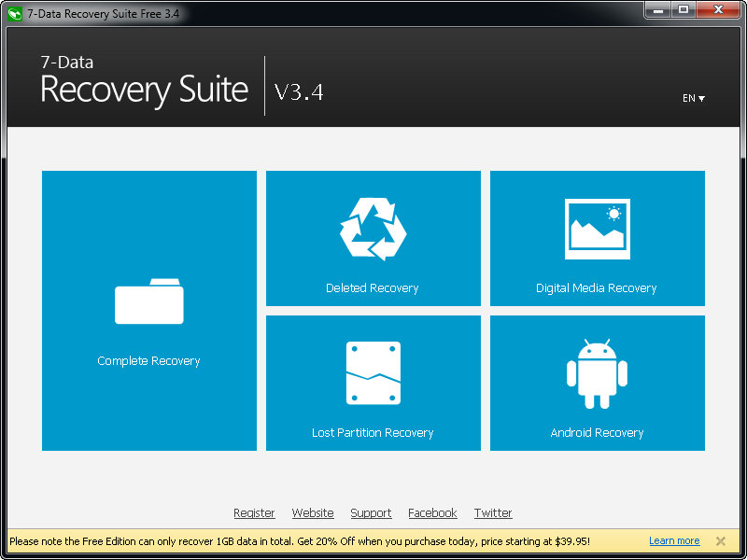
Task: Expand the language selector arrow
Action: tap(702, 98)
